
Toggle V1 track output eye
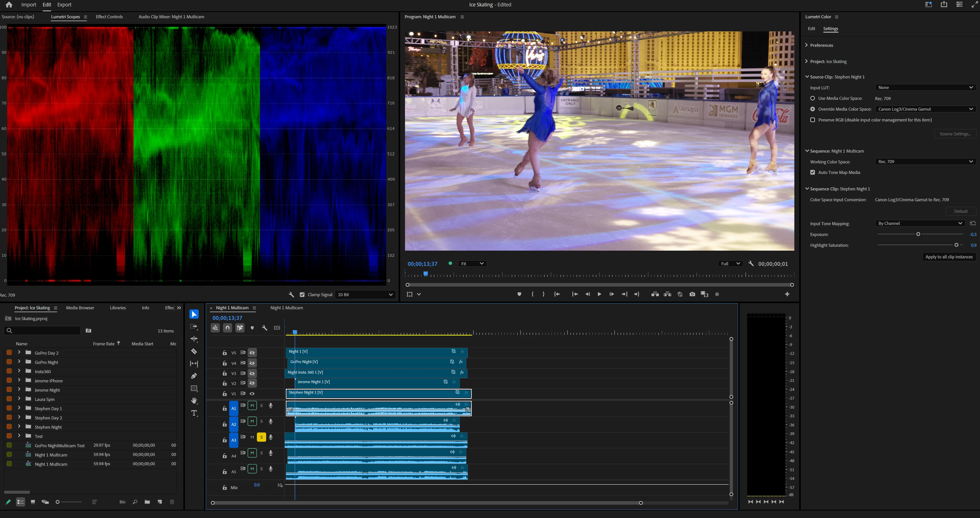click(252, 393)
